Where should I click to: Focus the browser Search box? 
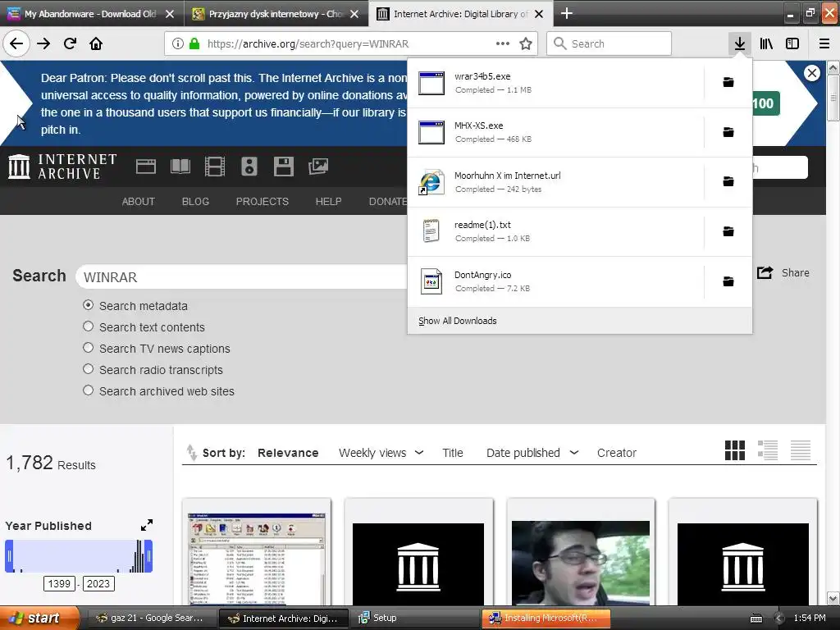[609, 43]
